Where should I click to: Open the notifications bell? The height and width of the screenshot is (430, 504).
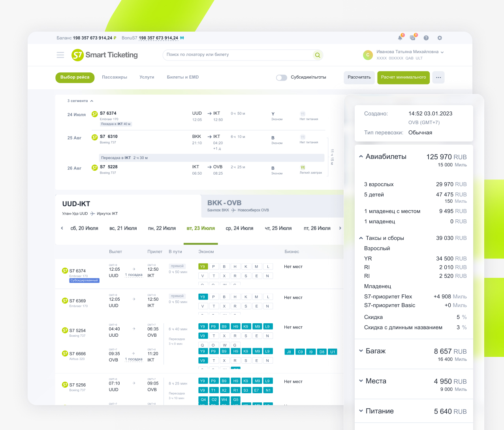(400, 38)
